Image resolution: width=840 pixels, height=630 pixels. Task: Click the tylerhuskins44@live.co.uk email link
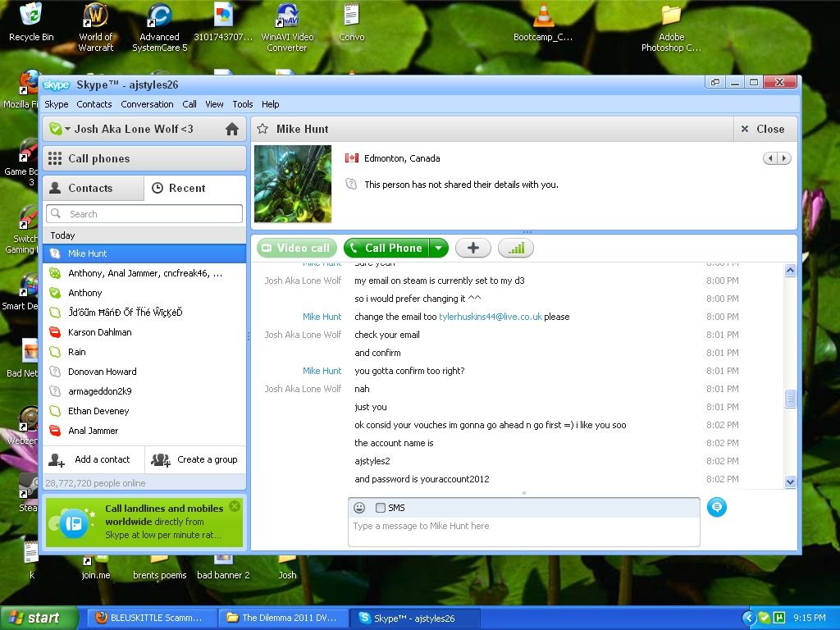(491, 317)
